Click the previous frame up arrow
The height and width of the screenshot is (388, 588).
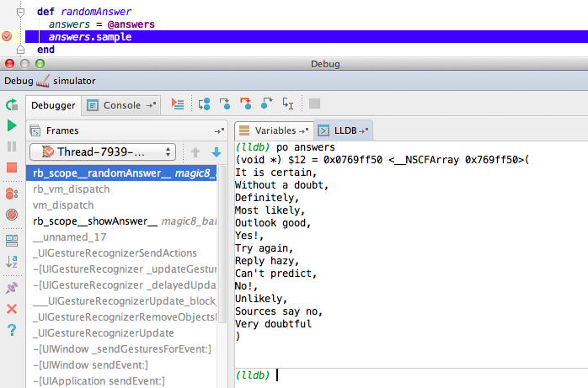(195, 152)
